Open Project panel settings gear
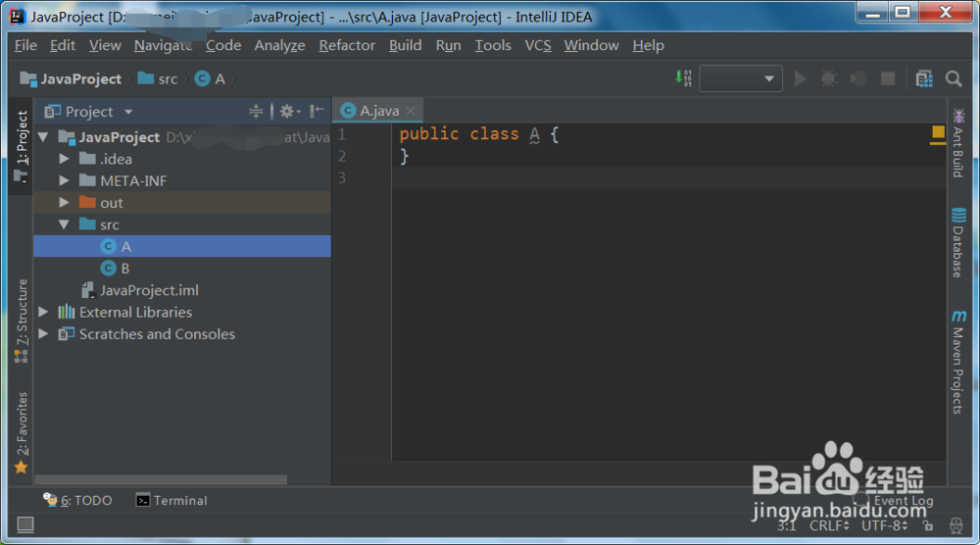The width and height of the screenshot is (980, 545). point(289,112)
